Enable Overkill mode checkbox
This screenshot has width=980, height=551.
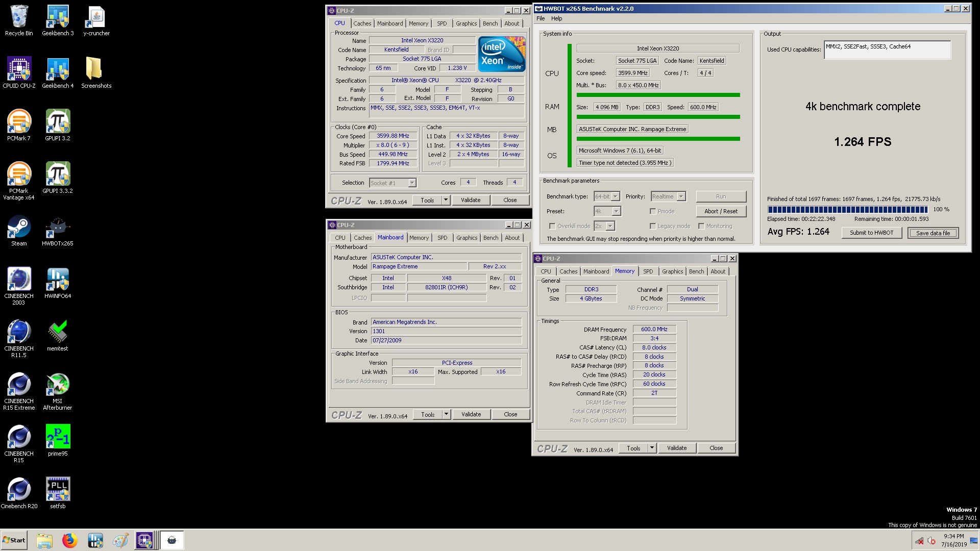(552, 226)
